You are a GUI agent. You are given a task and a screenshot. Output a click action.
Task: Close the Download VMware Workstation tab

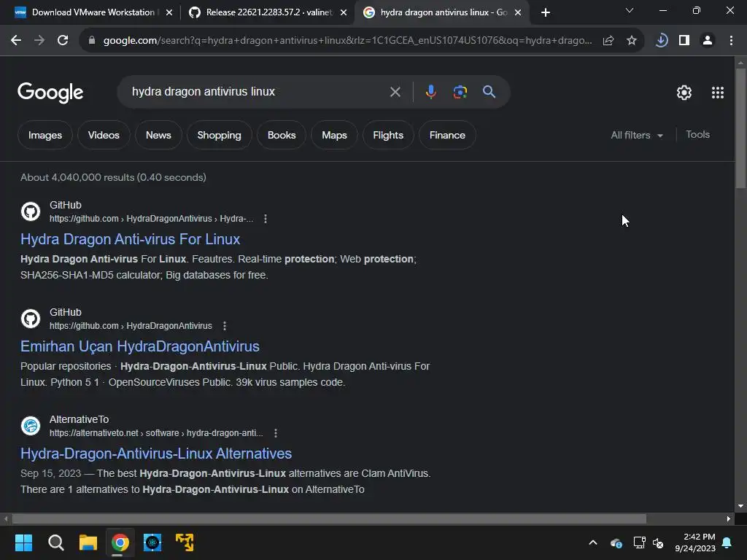click(x=169, y=13)
